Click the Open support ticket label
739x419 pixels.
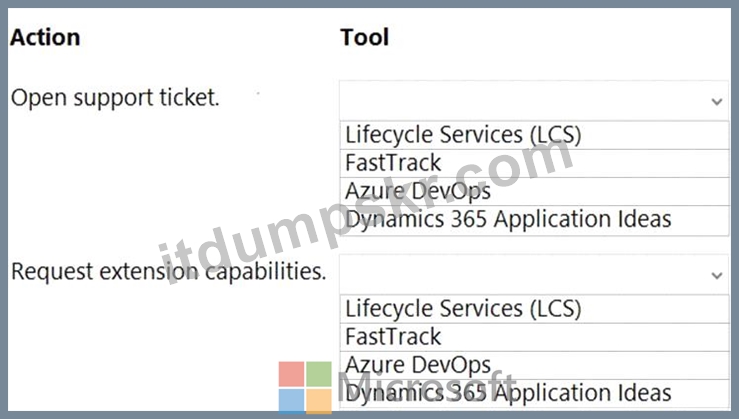click(x=115, y=99)
